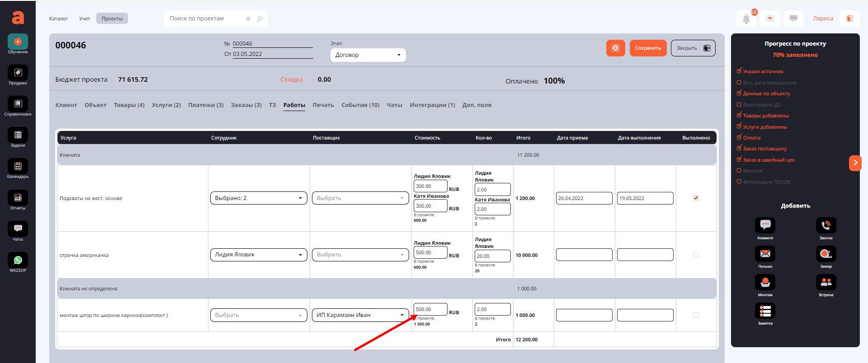Open the Календарь sidebar icon

(18, 167)
